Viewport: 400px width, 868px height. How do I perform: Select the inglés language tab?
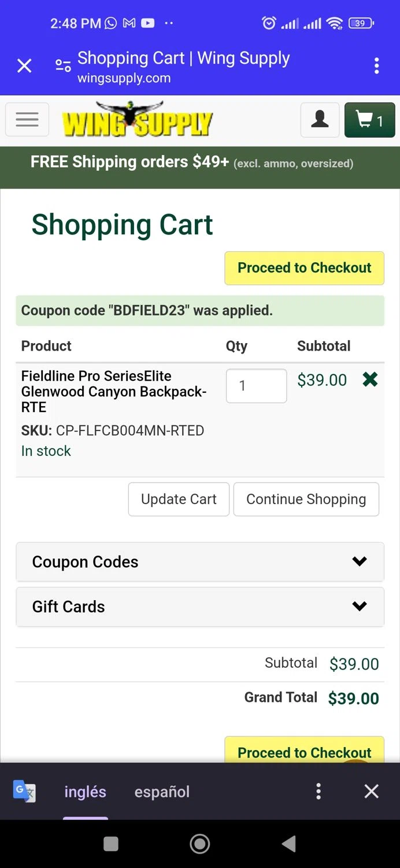85,792
